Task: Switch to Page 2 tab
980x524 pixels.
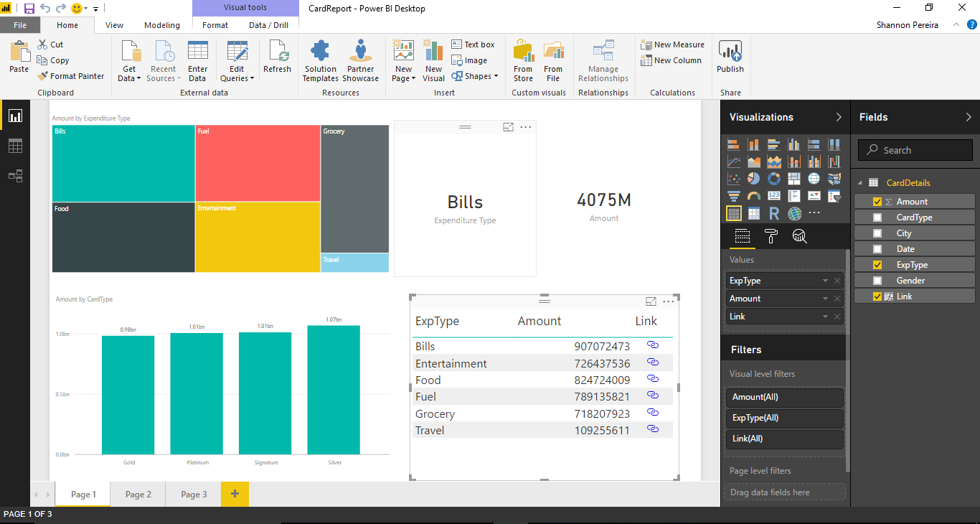Action: coord(138,495)
